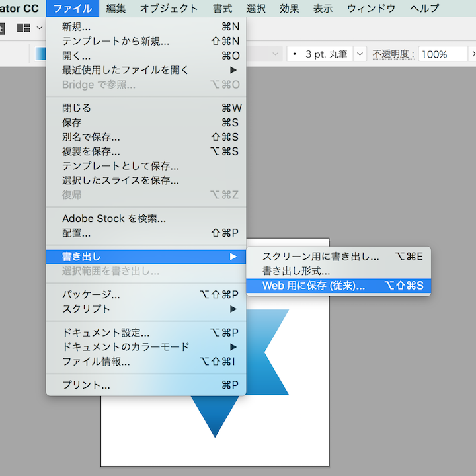Expand the スクリプト submenu
This screenshot has width=476, height=476.
pyautogui.click(x=146, y=309)
